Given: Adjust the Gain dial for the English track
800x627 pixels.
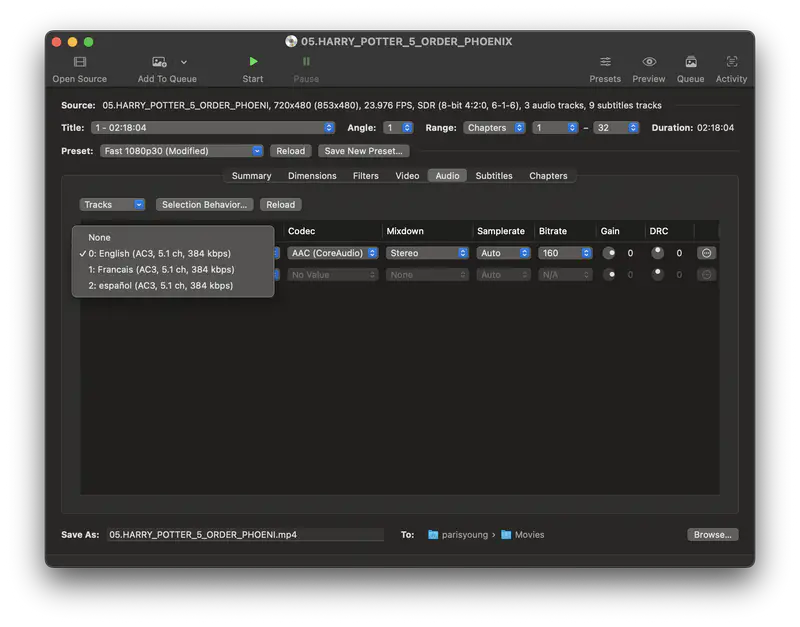Looking at the screenshot, I should 611,253.
